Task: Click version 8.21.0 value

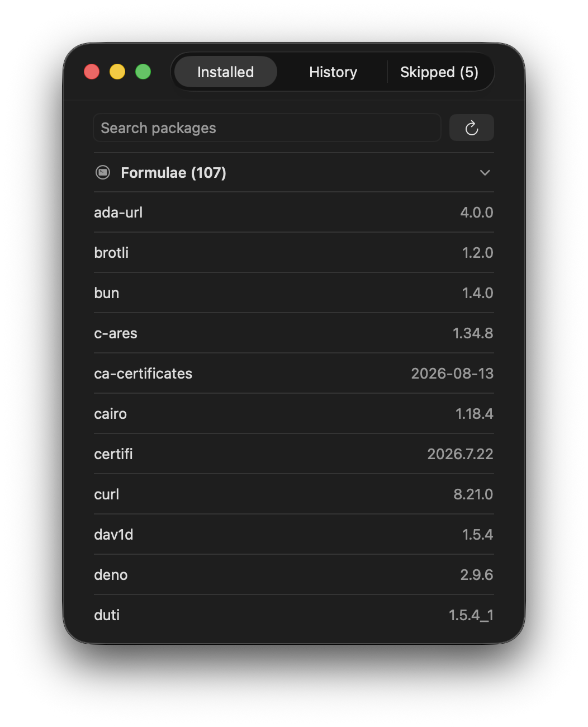Action: (473, 494)
